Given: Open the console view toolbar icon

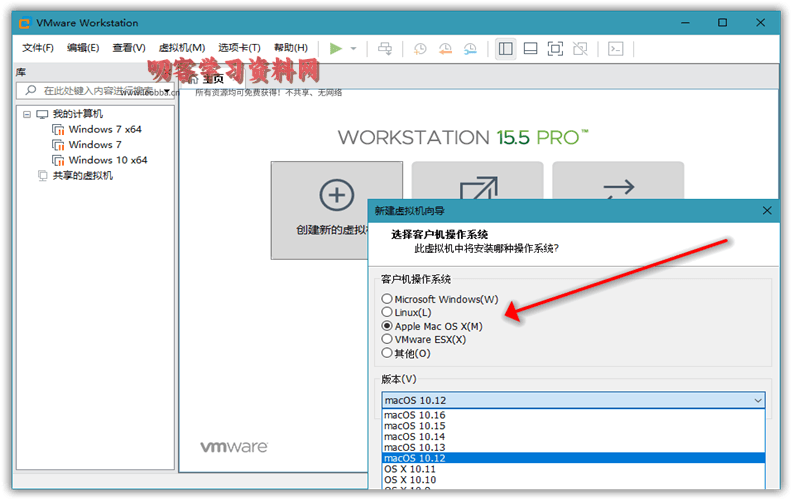Looking at the screenshot, I should tap(615, 48).
